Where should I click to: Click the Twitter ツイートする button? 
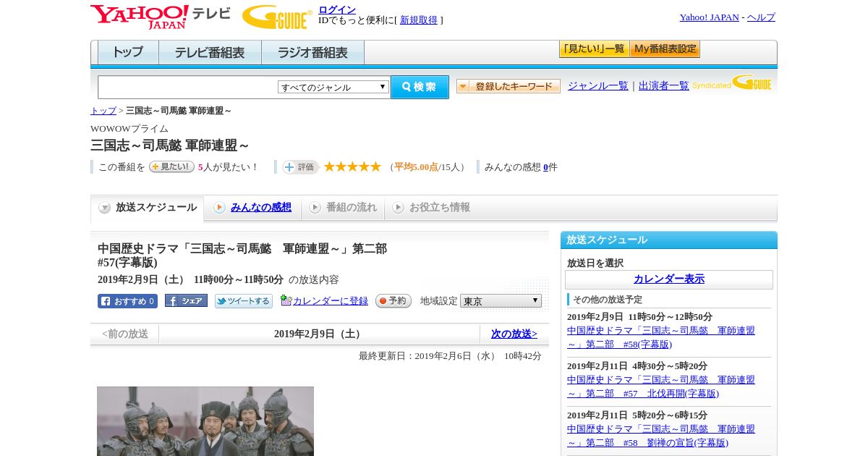244,301
